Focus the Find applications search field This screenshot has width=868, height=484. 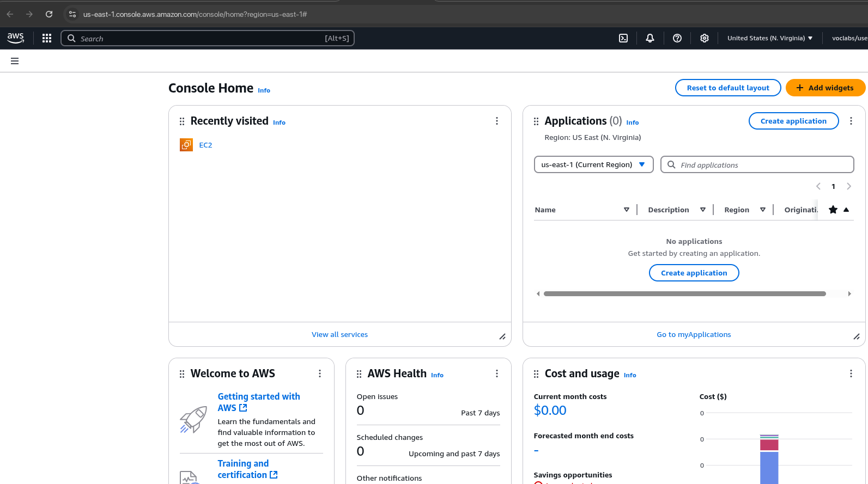click(x=763, y=165)
